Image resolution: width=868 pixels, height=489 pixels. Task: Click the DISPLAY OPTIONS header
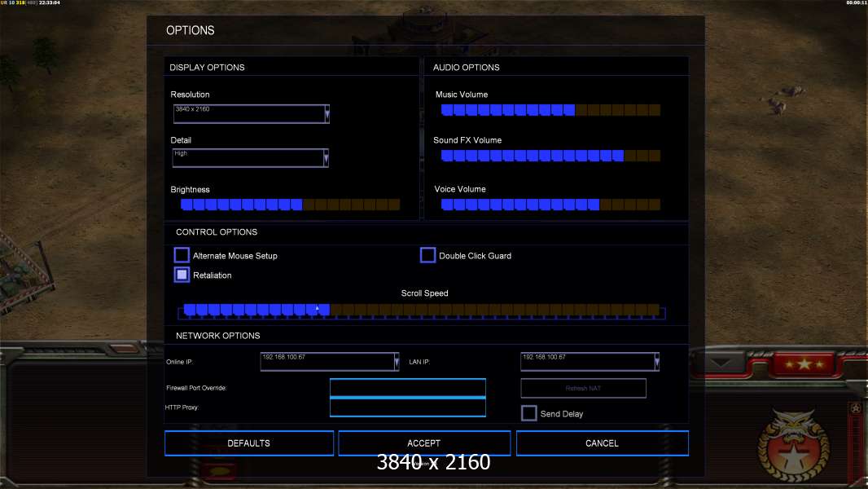(x=207, y=68)
